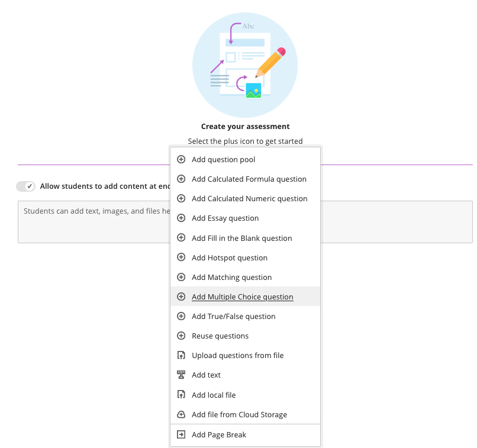Viewport: 477px width, 448px height.
Task: Click the file icon next to Add local file
Action: click(181, 395)
